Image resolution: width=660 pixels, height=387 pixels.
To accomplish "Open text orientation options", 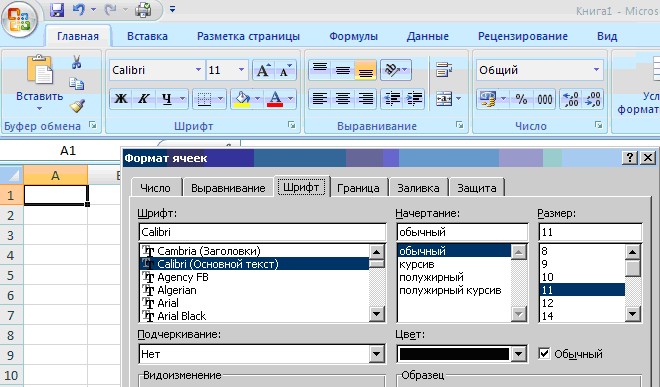I will coord(396,70).
